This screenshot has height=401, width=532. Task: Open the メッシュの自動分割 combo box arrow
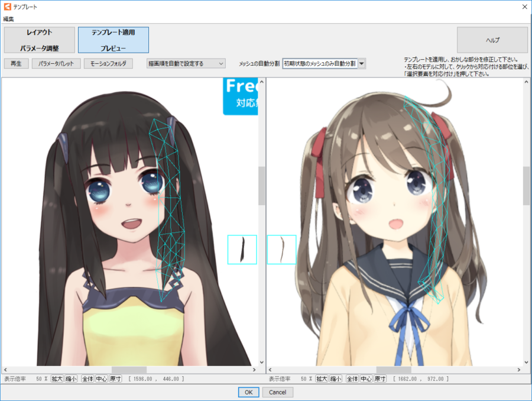pos(362,63)
